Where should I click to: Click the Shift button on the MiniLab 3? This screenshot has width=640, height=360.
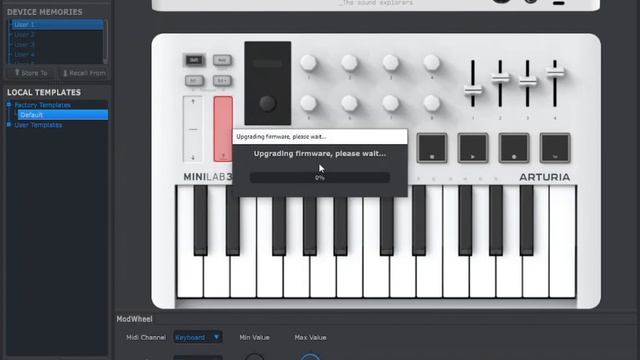194,60
